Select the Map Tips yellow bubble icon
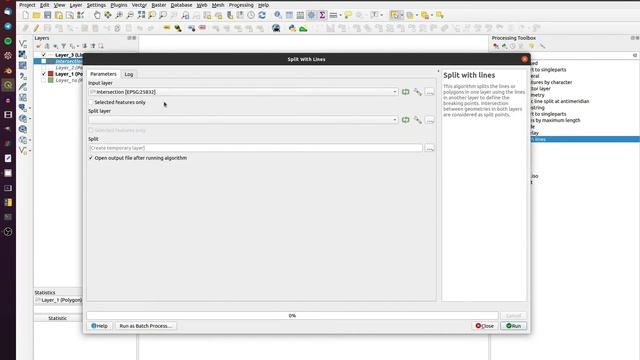Screen dimensions: 640x360 coord(348,15)
